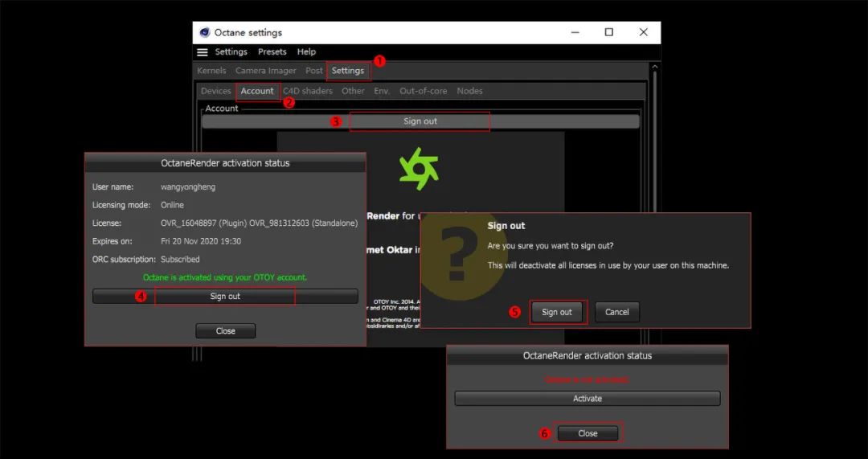Close the dialog below the Activate button

(588, 433)
